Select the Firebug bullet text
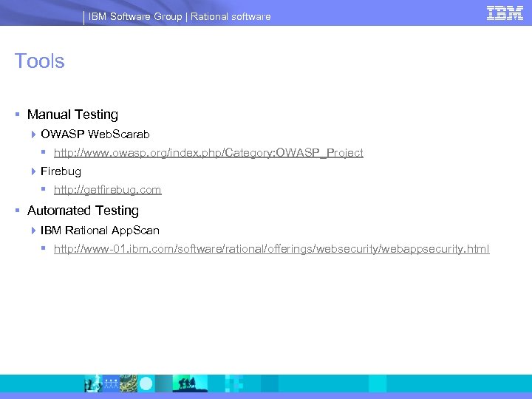This screenshot has width=532, height=399. pyautogui.click(x=61, y=171)
